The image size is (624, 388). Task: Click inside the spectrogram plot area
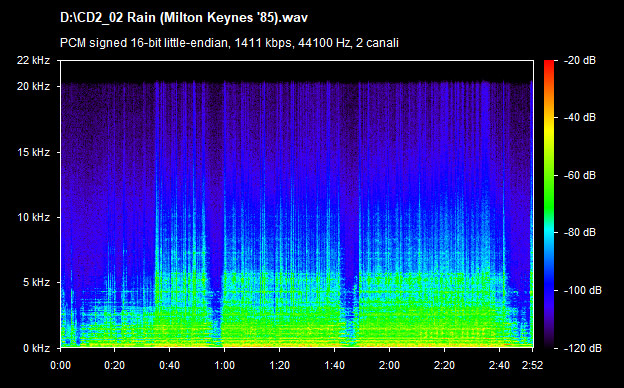pyautogui.click(x=297, y=204)
